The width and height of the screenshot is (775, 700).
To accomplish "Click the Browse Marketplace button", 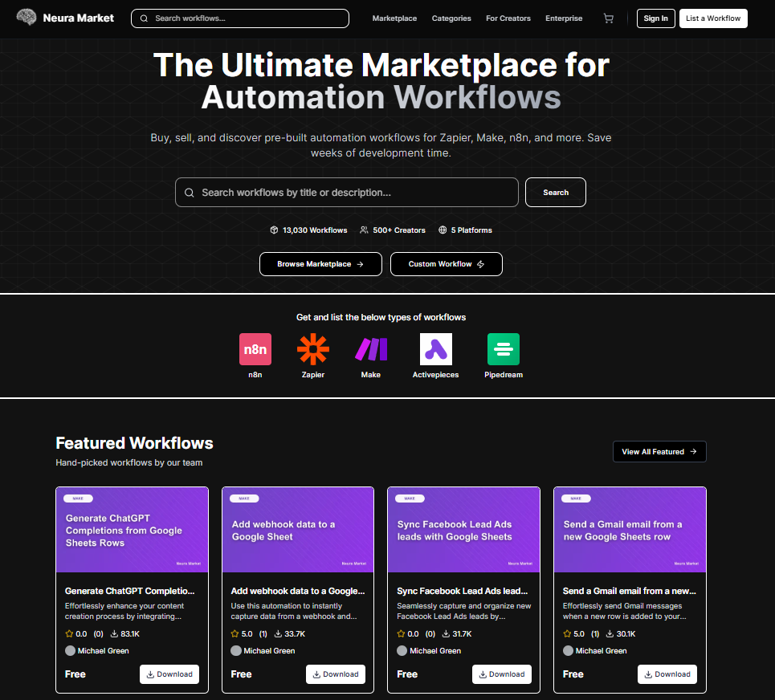I will point(320,264).
